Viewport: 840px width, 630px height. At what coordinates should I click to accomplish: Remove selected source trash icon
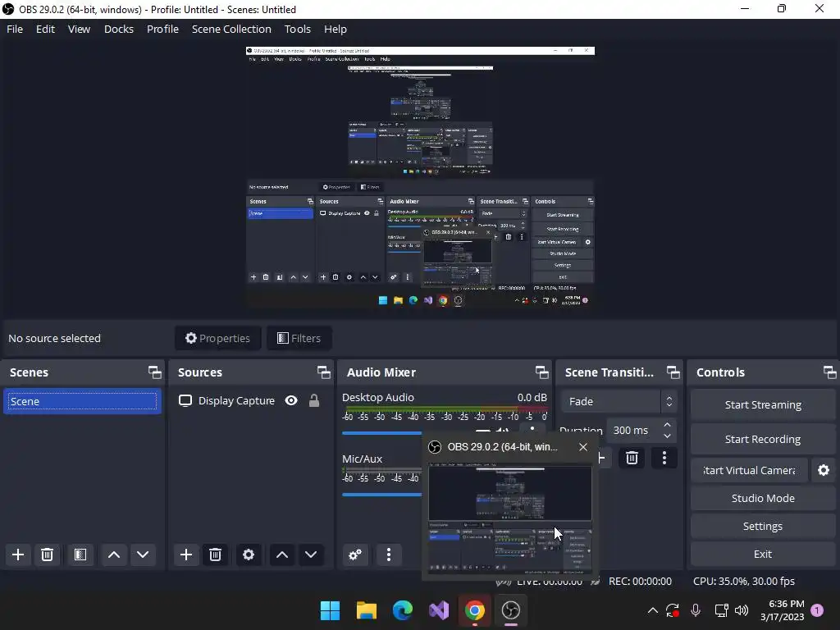point(215,555)
